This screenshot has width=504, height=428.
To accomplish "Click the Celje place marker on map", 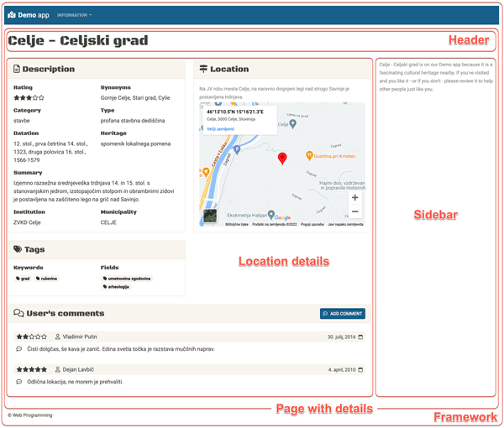I will (292, 124).
